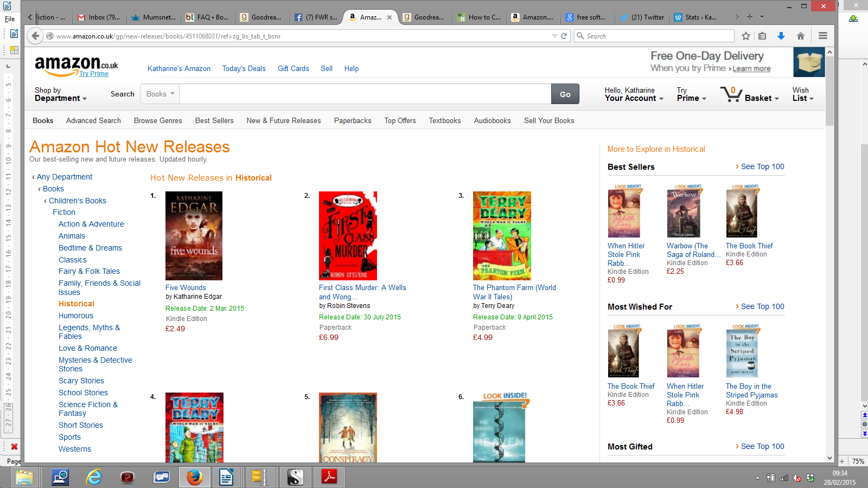Reload the page using the refresh icon
The image size is (868, 488).
point(564,36)
